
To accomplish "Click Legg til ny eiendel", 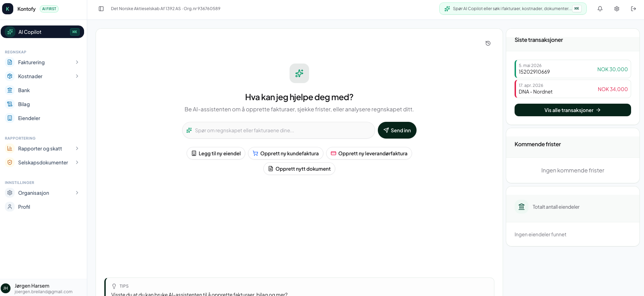I will tap(216, 153).
